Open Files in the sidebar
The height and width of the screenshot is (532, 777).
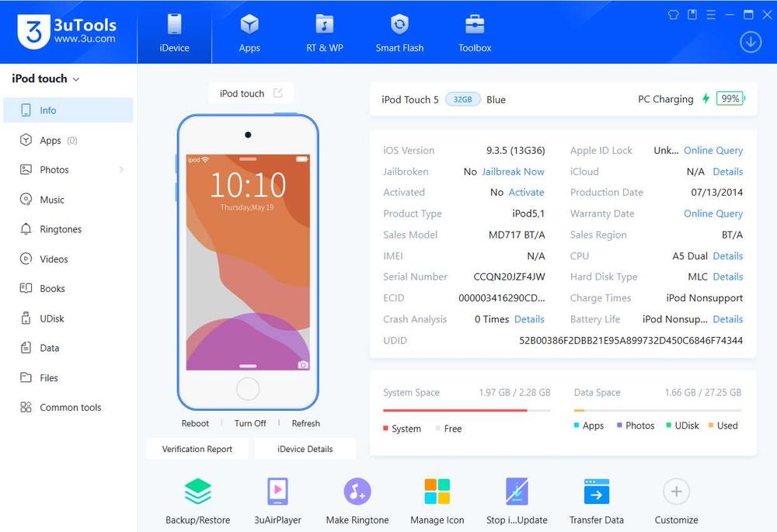(x=68, y=378)
